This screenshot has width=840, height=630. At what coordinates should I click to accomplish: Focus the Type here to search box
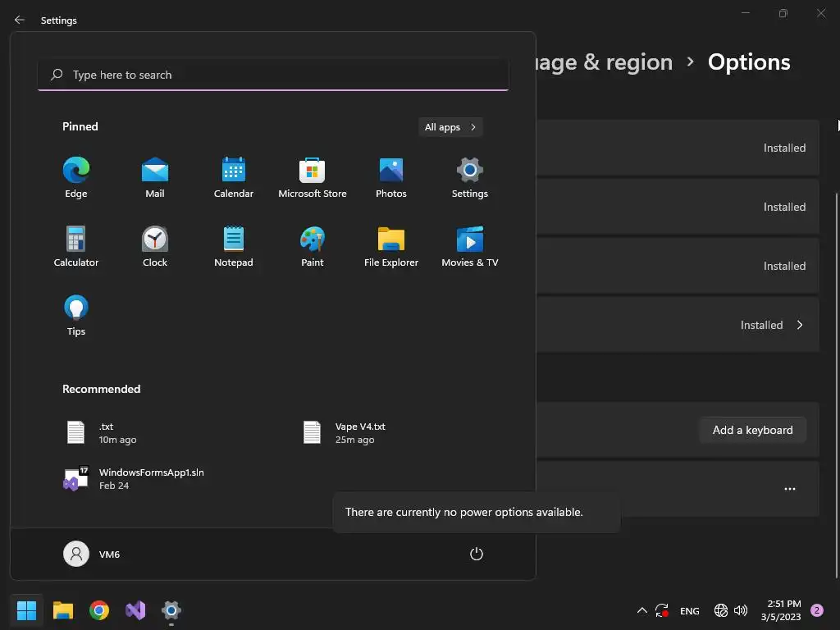click(273, 75)
